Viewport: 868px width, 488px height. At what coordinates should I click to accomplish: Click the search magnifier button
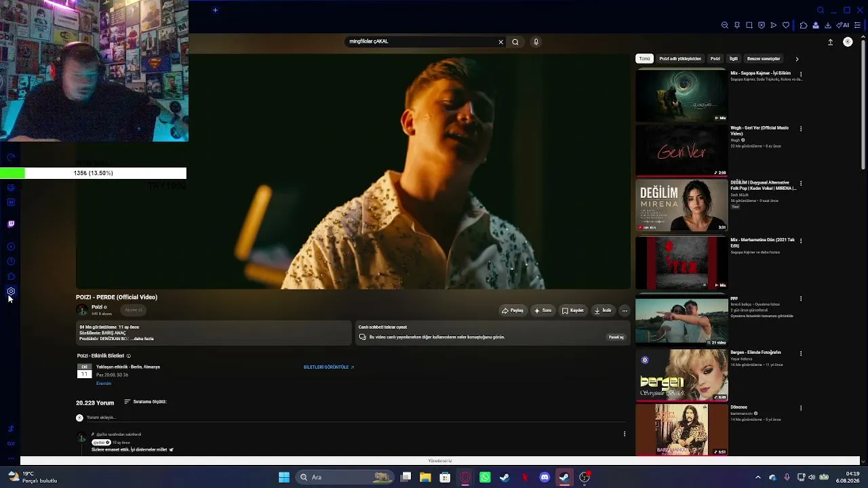(515, 42)
